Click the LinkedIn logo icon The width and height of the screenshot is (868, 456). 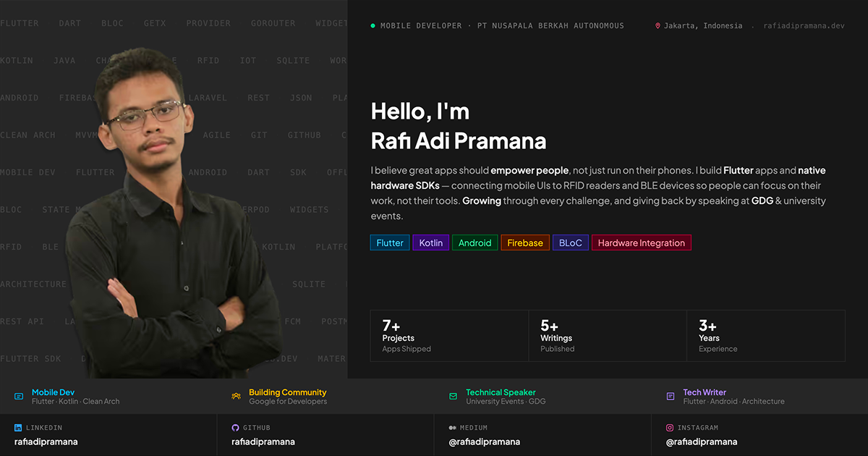(18, 428)
